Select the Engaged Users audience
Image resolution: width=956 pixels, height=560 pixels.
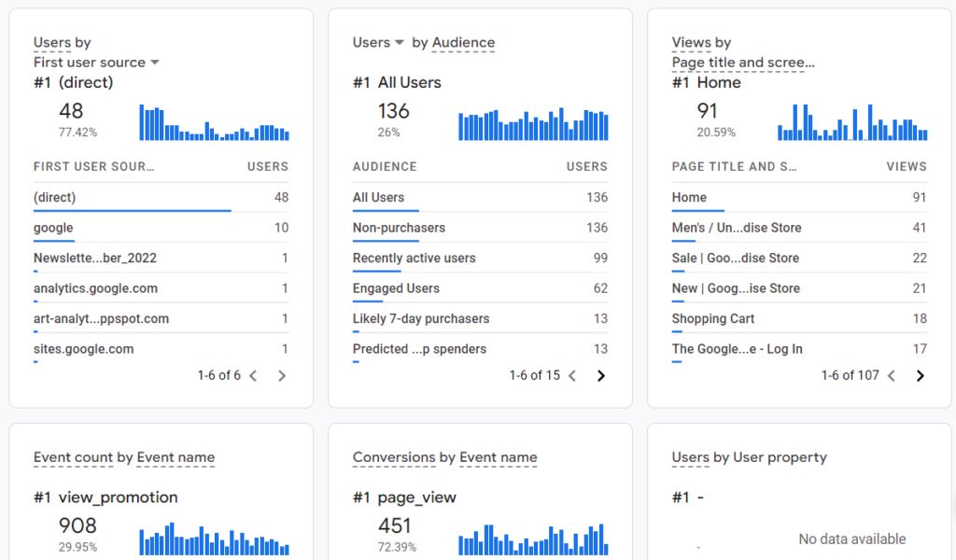click(x=396, y=288)
